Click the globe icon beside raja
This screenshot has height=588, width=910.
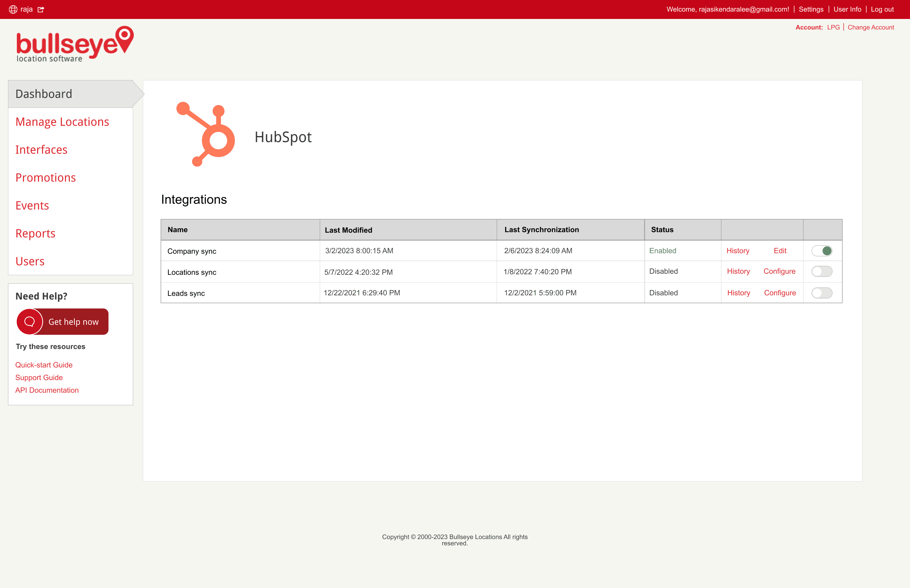click(13, 9)
